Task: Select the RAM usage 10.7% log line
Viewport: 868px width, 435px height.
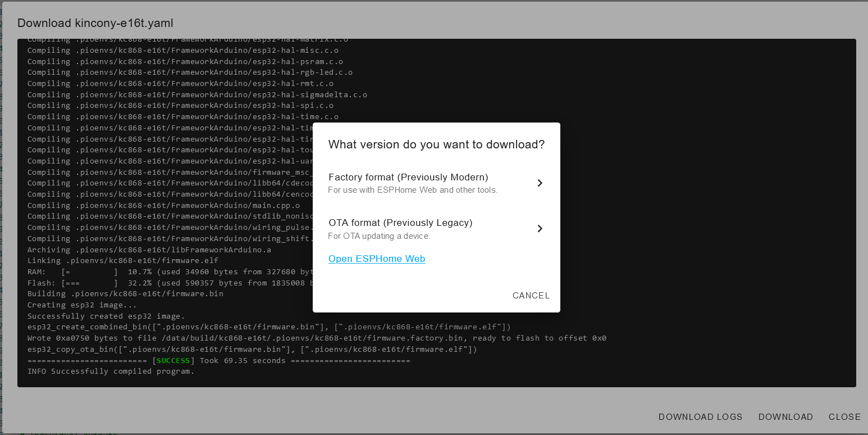Action: [x=170, y=272]
